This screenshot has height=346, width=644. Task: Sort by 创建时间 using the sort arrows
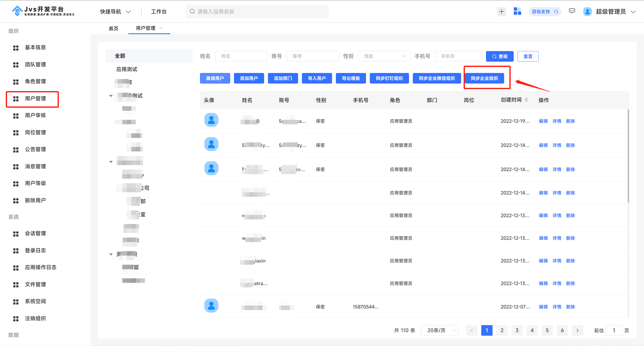point(527,100)
